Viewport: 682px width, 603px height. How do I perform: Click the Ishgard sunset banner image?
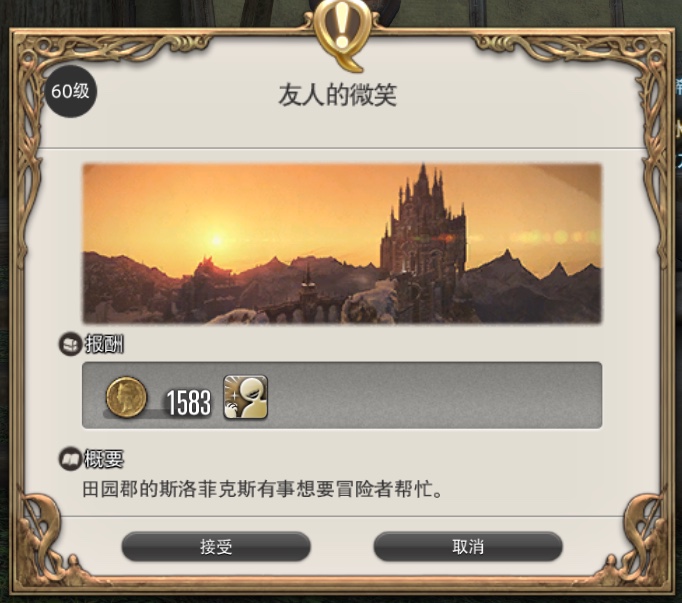[342, 244]
